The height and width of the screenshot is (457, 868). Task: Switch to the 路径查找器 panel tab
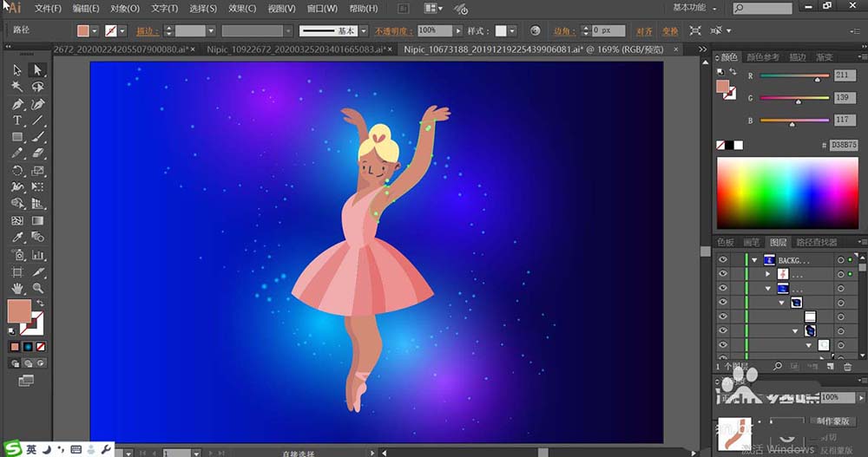point(817,242)
